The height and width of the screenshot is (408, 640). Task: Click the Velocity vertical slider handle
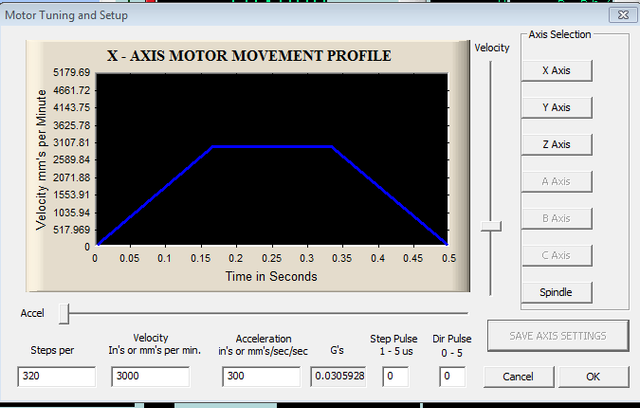point(491,226)
